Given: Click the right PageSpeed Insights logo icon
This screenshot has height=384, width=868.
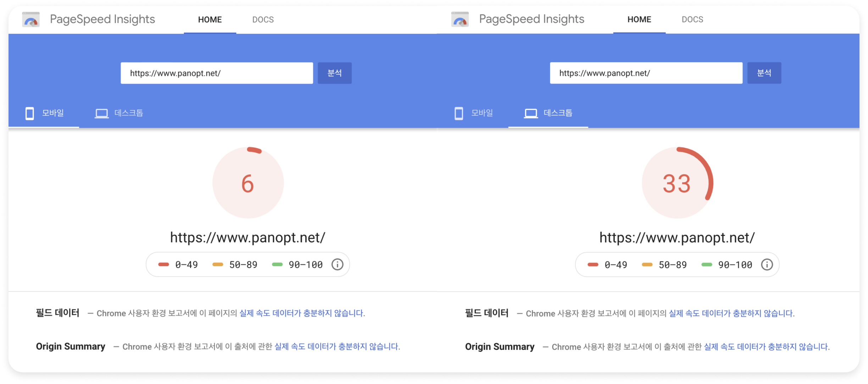Looking at the screenshot, I should 460,20.
